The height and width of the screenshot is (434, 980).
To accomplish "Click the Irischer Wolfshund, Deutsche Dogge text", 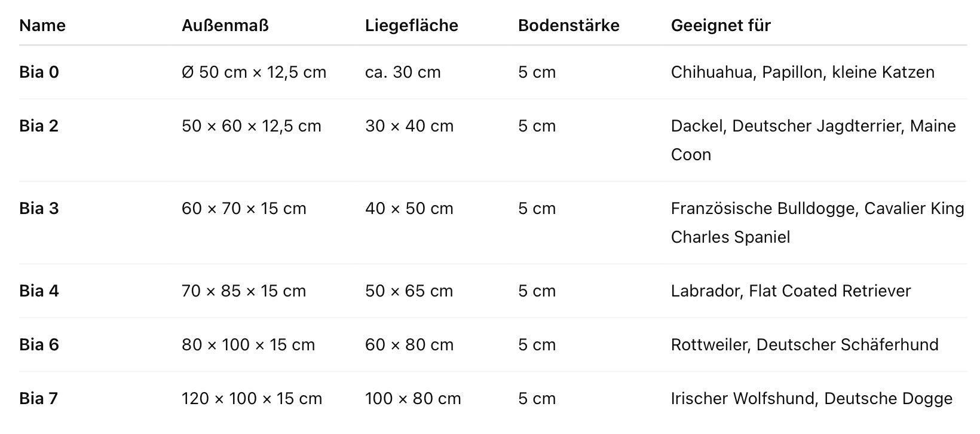I will 811,399.
